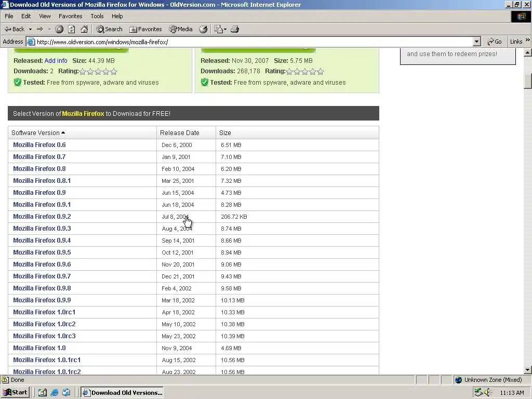Open the Mozilla Firefox 1.0rc2 link
Viewport: 532px width, 399px height.
coord(45,324)
